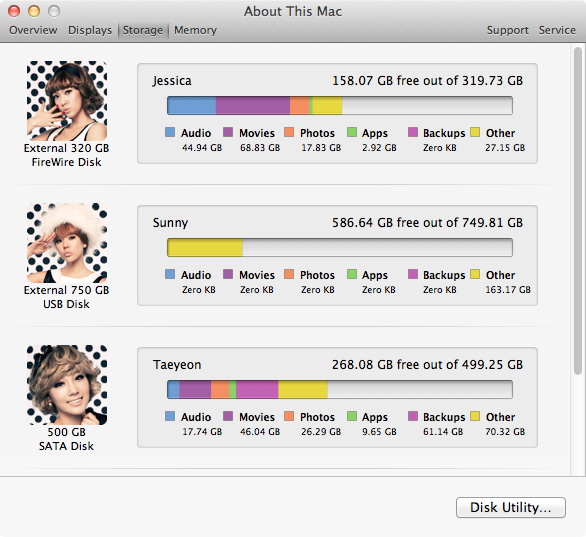Click the Backups color swatch for Sunny
Viewport: 586px width, 537px height.
click(413, 274)
